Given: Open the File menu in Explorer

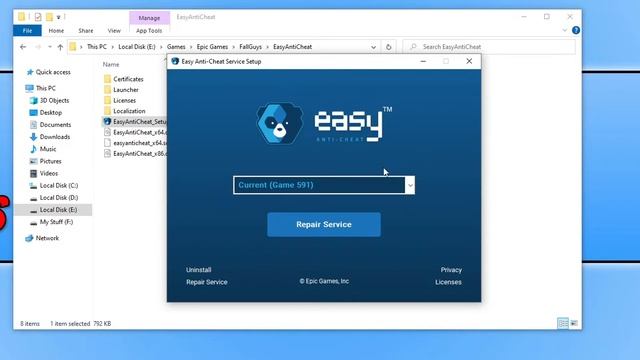Looking at the screenshot, I should point(27,31).
